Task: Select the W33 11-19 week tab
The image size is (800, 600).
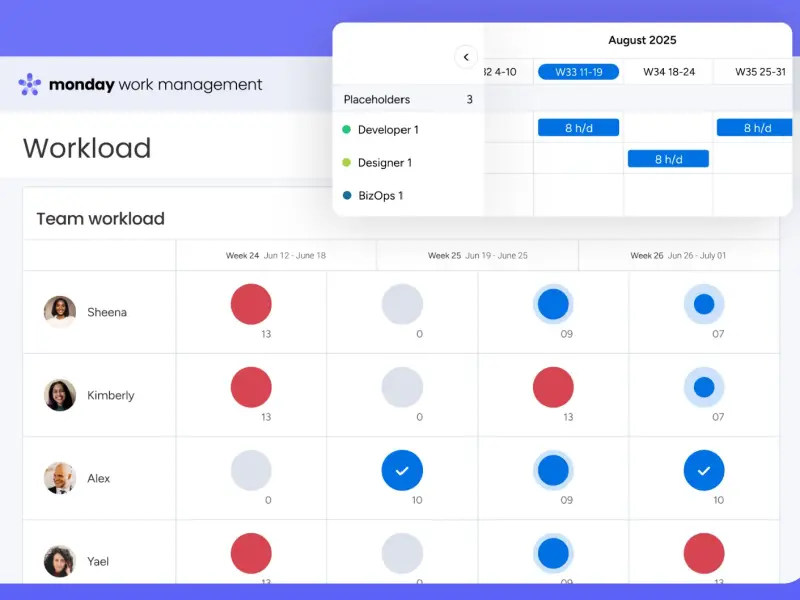Action: (x=578, y=72)
